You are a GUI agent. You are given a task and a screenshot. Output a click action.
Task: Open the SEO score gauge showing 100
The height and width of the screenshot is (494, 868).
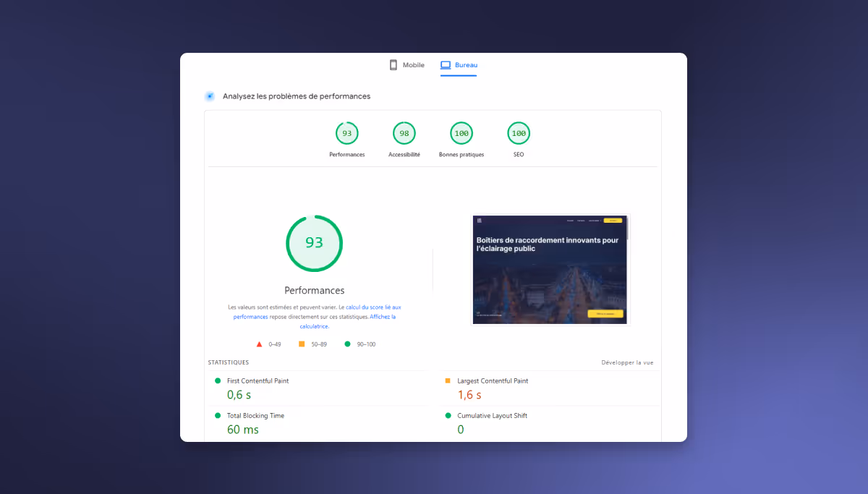point(518,133)
